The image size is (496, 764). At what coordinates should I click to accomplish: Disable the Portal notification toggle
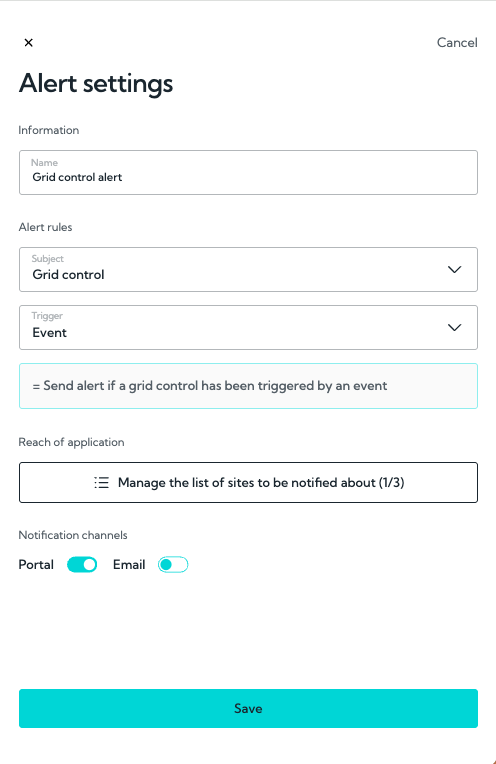82,565
